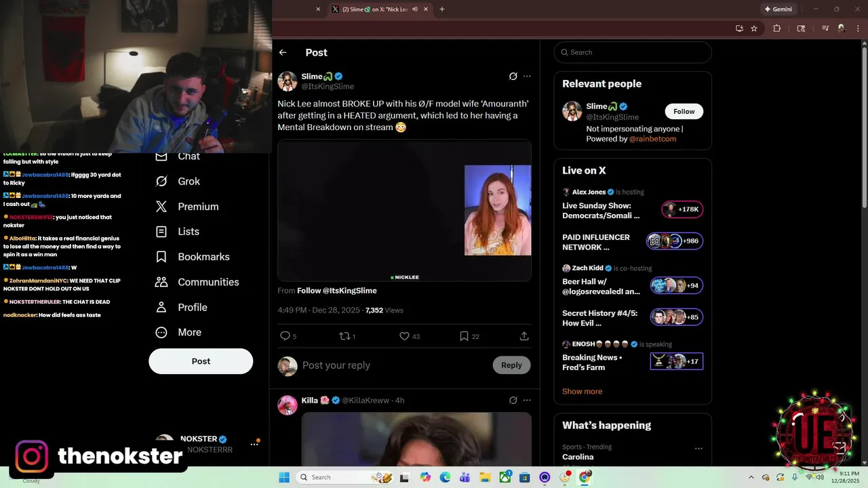Open Grok in left navigation
This screenshot has width=868, height=488.
click(178, 181)
